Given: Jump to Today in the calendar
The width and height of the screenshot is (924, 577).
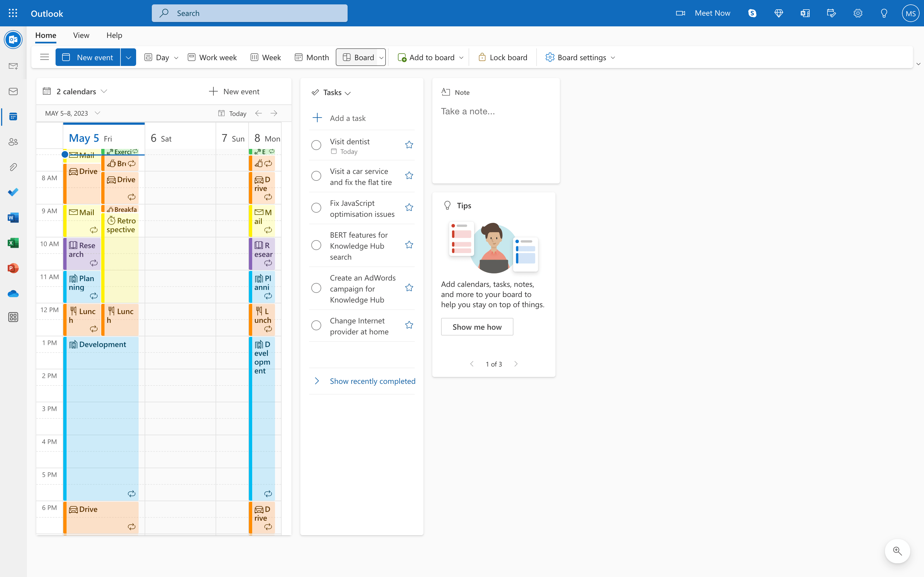Looking at the screenshot, I should tap(231, 113).
